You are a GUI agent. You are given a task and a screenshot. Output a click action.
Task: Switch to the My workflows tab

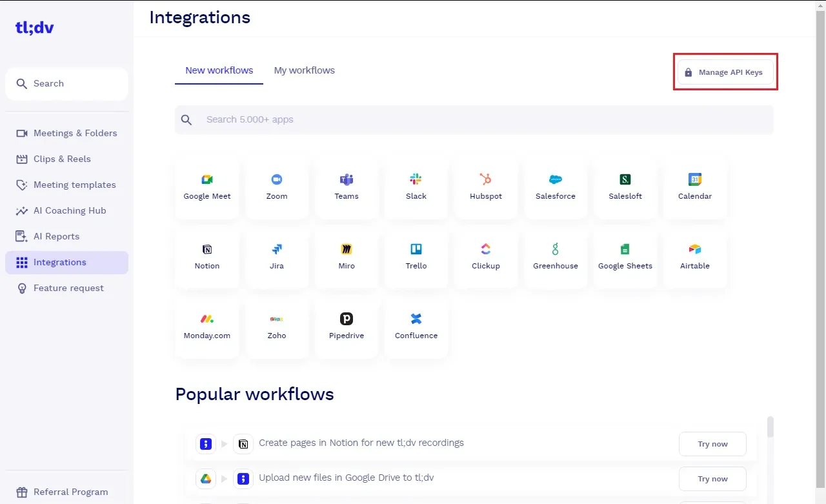tap(305, 70)
